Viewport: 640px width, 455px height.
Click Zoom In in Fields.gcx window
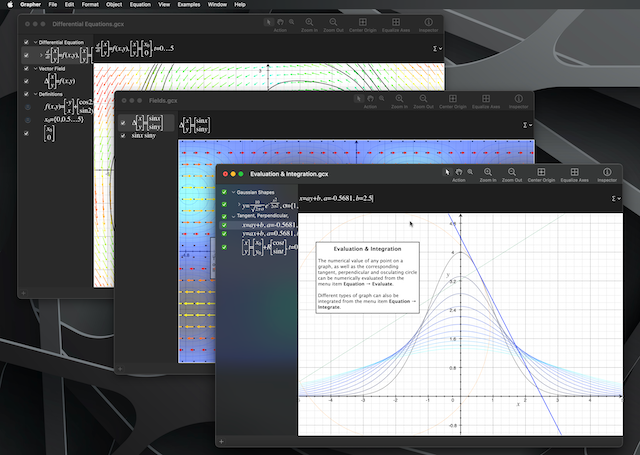[x=399, y=101]
